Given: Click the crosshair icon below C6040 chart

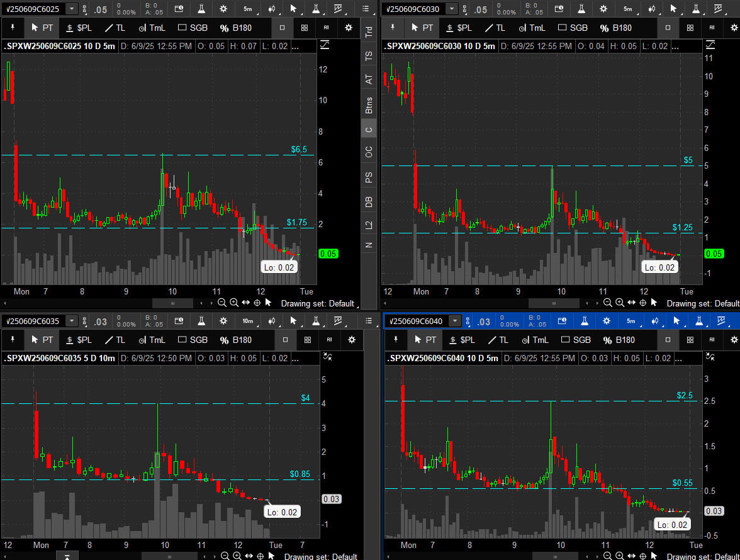Looking at the screenshot, I should 643,556.
